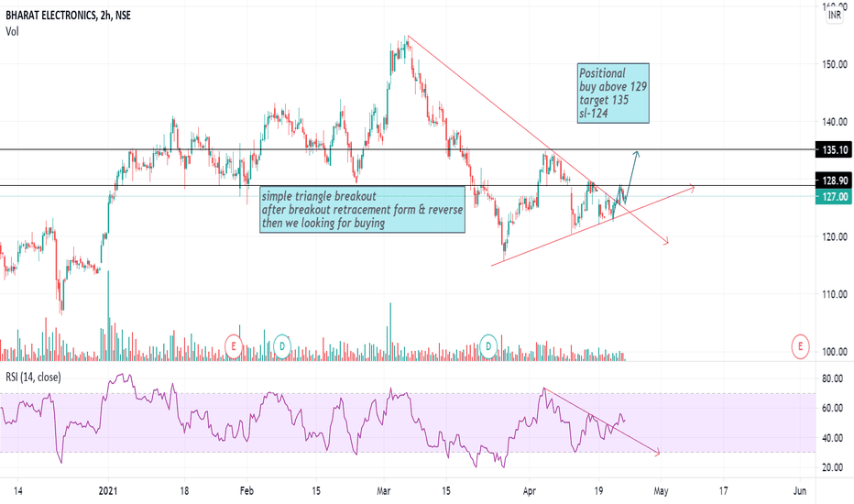Click the 120.00 price axis value

coord(835,237)
